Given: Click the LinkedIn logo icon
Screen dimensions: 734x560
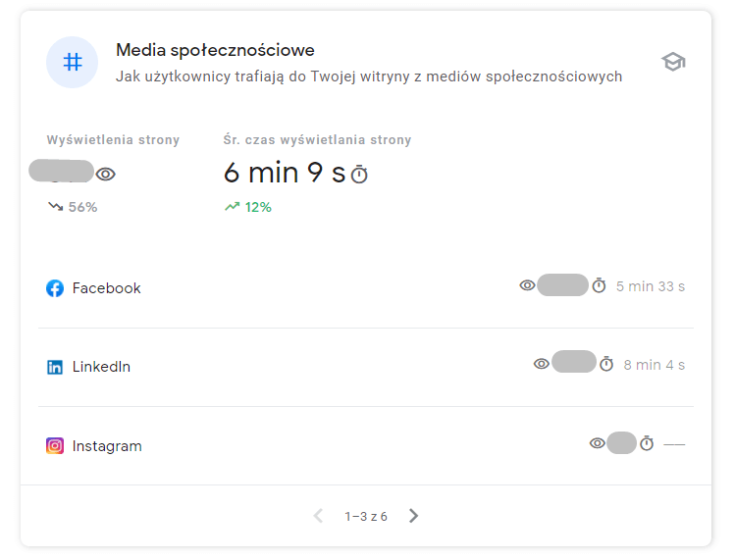Looking at the screenshot, I should pos(55,367).
